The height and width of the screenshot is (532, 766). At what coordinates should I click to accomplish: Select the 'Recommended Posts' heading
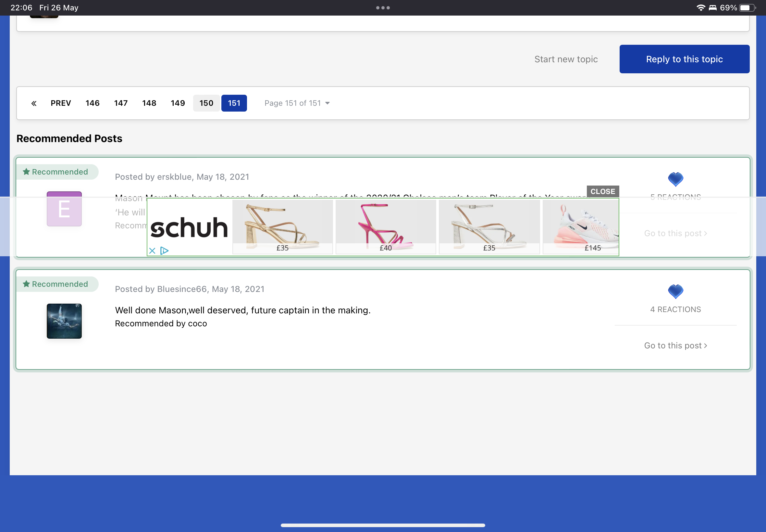(x=69, y=138)
